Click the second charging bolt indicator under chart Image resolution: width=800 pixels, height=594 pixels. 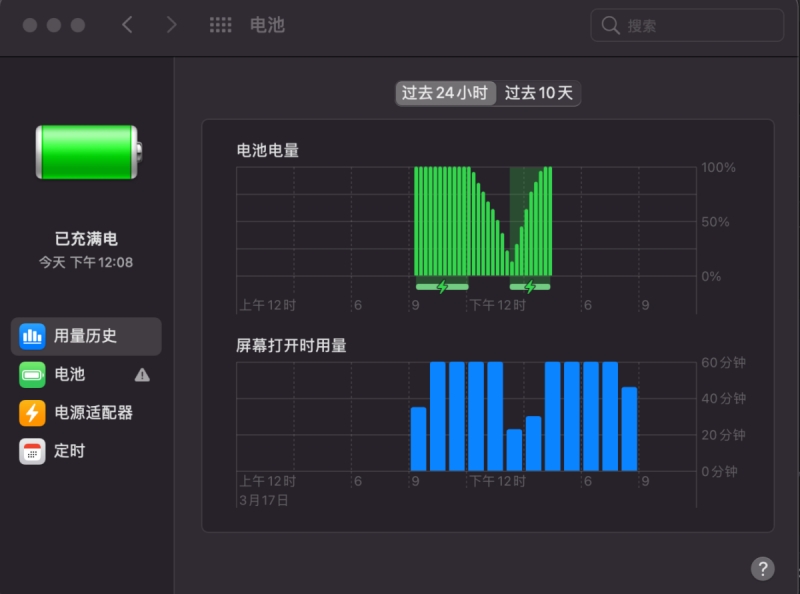[530, 287]
